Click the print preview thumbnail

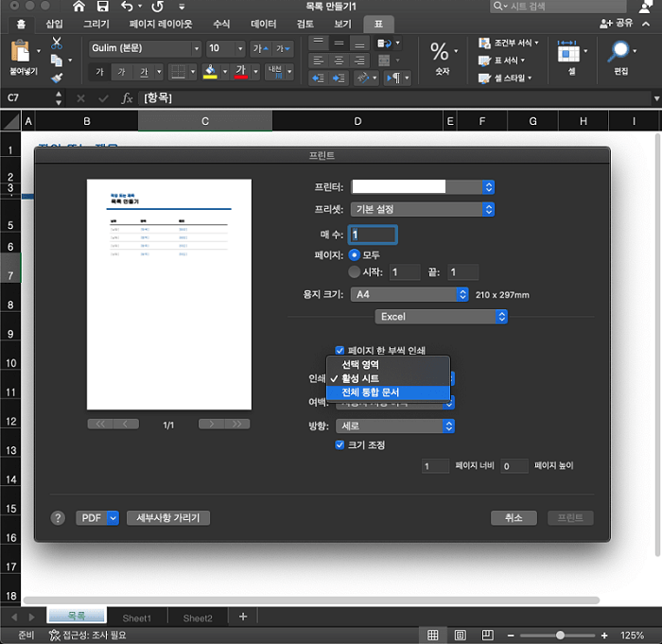[169, 294]
